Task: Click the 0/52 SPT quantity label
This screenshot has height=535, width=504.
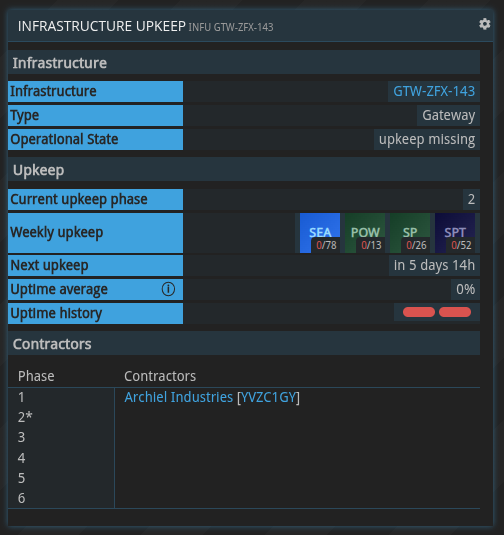Action: pos(461,245)
